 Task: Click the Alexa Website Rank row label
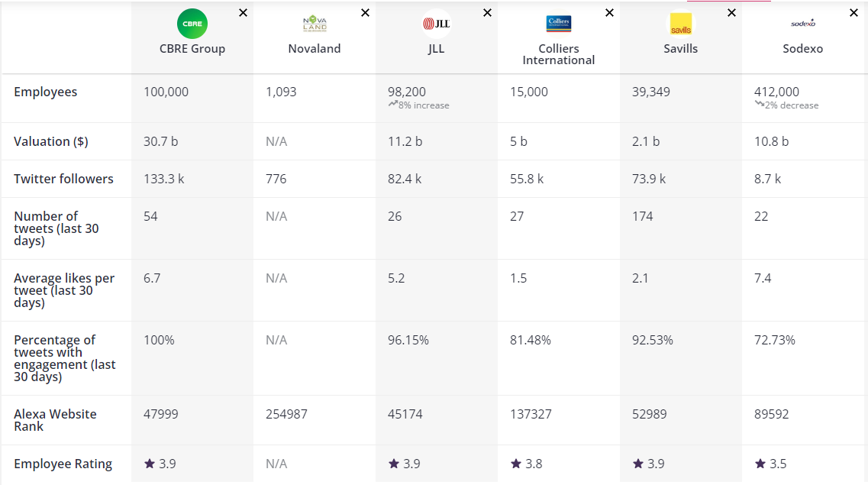coord(55,420)
